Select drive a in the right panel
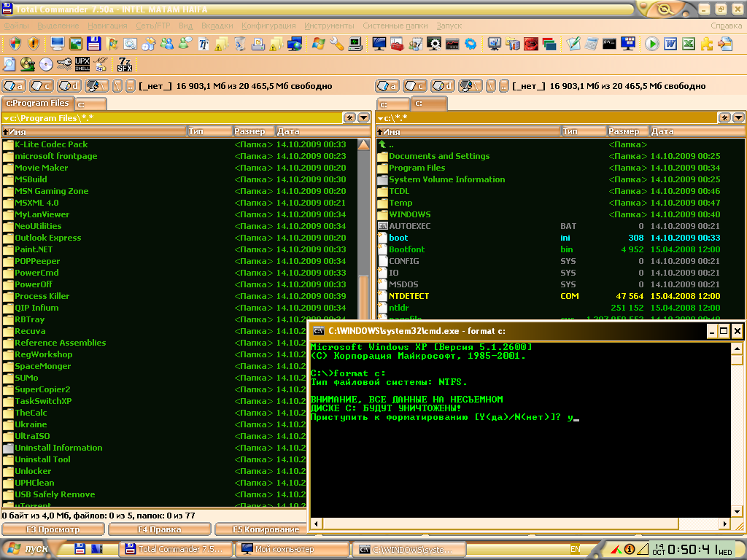This screenshot has width=747, height=560. point(388,86)
